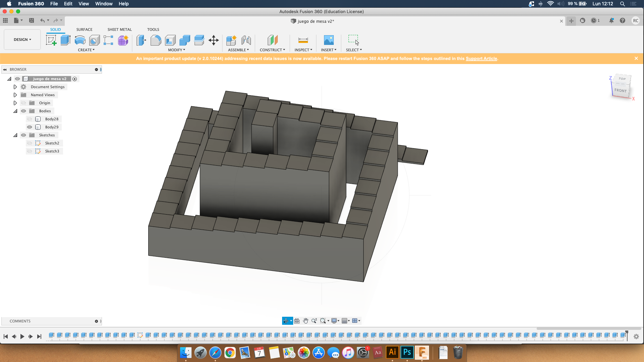Choose the Fillet tool in Modify
The width and height of the screenshot is (644, 362).
pos(156,40)
